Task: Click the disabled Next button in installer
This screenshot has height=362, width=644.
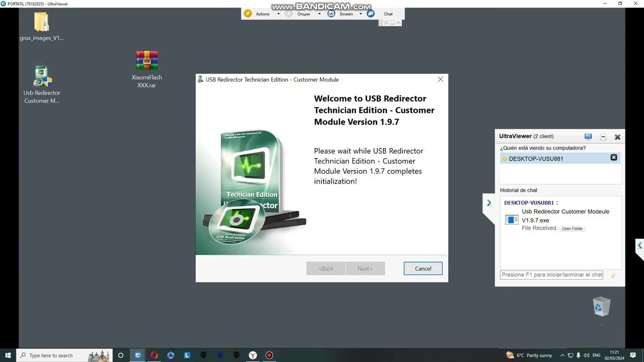Action: [x=365, y=268]
